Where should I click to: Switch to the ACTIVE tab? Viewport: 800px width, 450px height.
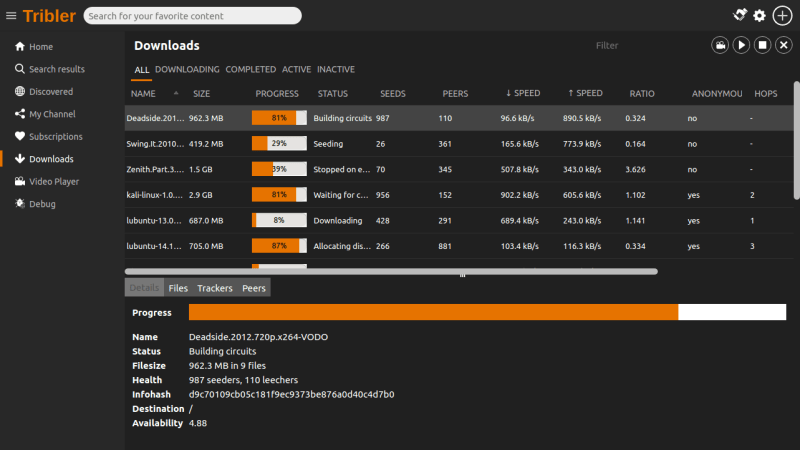click(x=296, y=69)
